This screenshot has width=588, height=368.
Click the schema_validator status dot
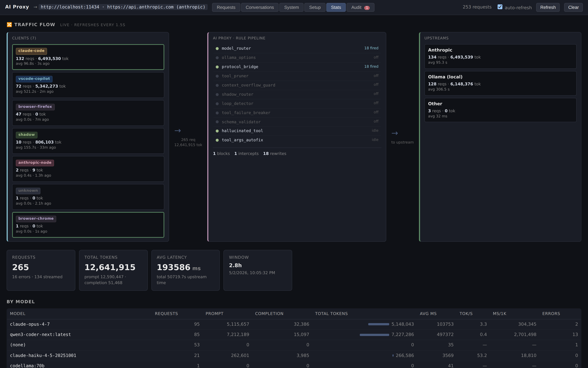(217, 122)
